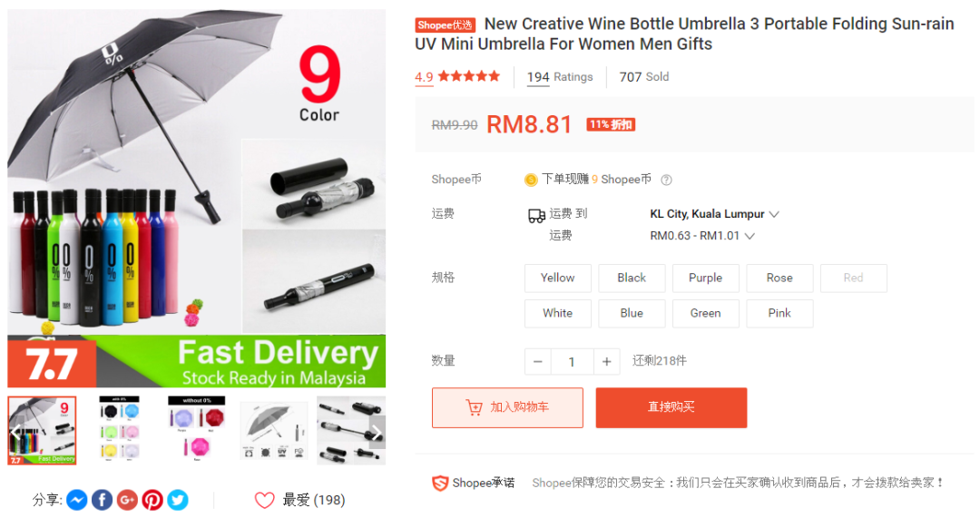Share this product on Twitter
Image resolution: width=980 pixels, height=518 pixels.
pos(178,500)
